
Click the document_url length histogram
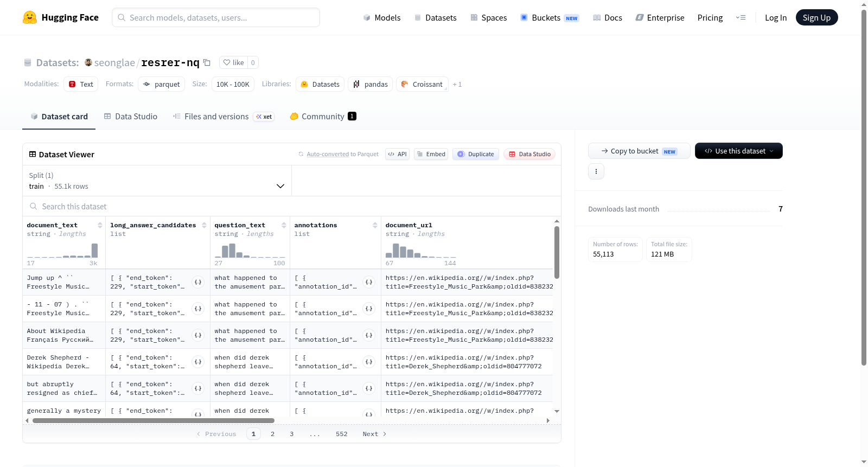pyautogui.click(x=421, y=250)
